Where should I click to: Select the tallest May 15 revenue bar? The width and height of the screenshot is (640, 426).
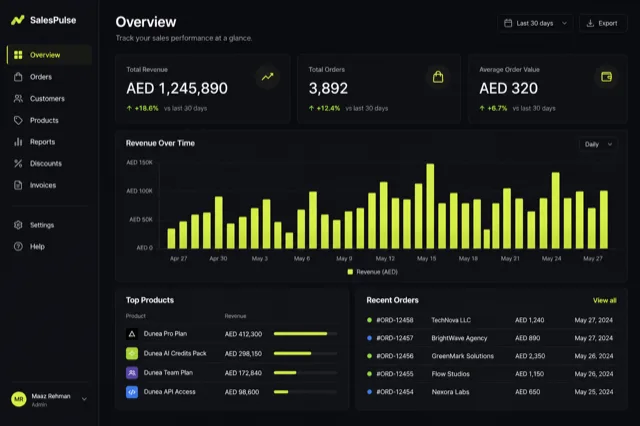430,206
